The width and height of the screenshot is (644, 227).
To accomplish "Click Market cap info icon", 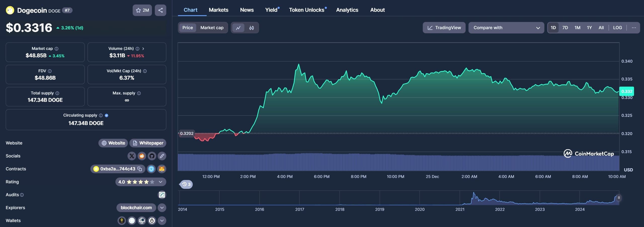I will [x=57, y=49].
